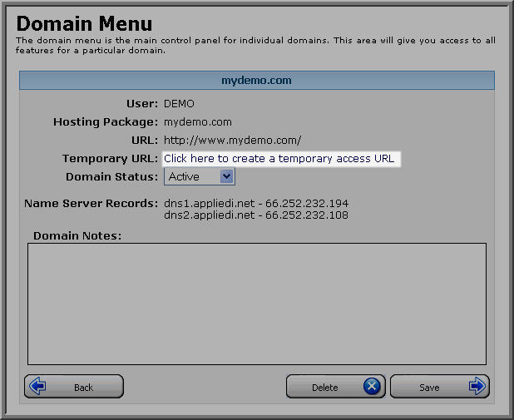The image size is (514, 420).
Task: Click the blue left arrow on Back button
Action: coord(37,386)
